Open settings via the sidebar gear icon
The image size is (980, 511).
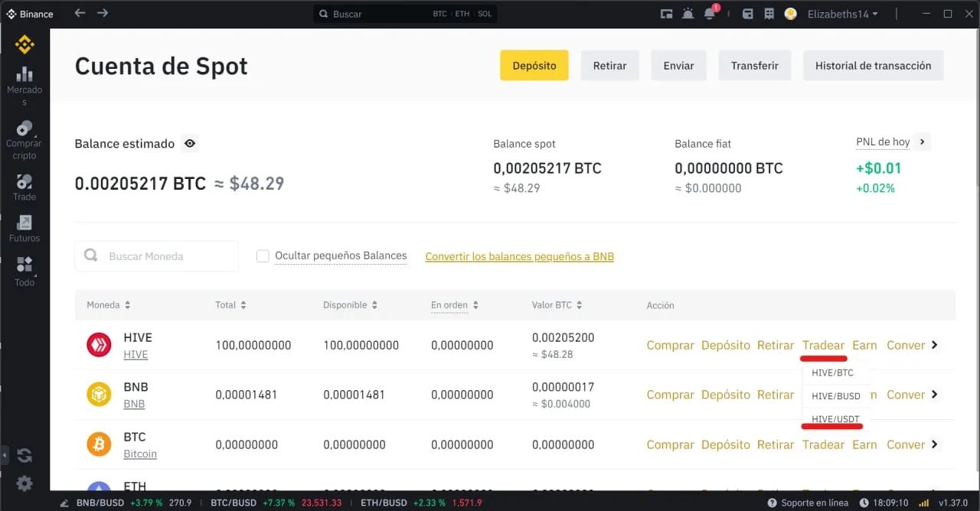point(24,483)
